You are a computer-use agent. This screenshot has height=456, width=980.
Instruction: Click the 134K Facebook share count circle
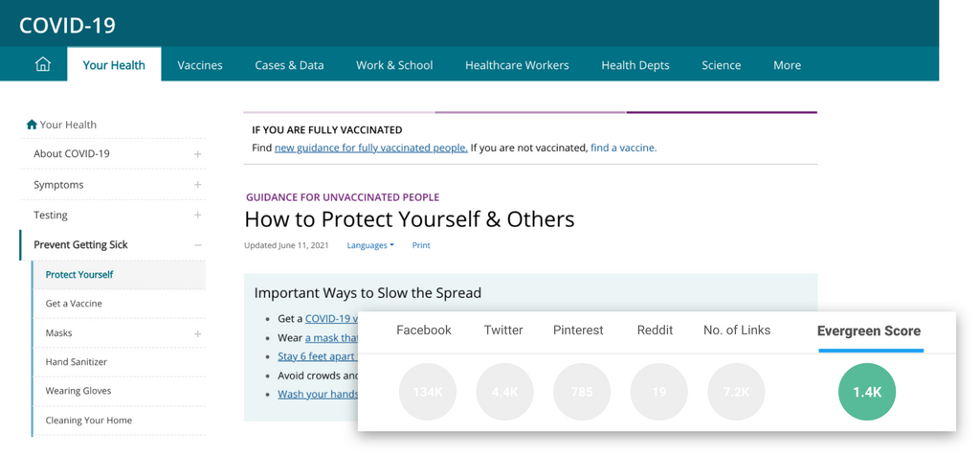point(427,392)
